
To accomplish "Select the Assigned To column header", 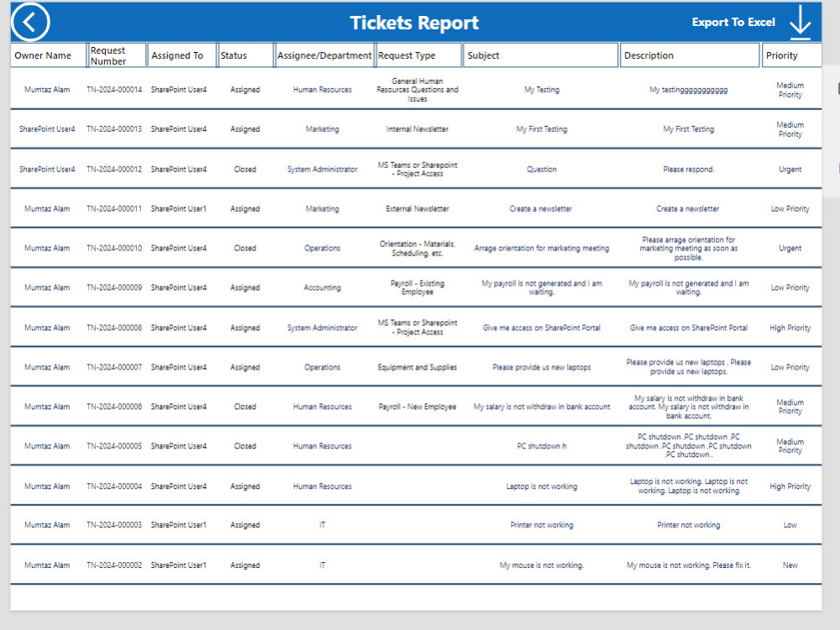I will coord(182,55).
